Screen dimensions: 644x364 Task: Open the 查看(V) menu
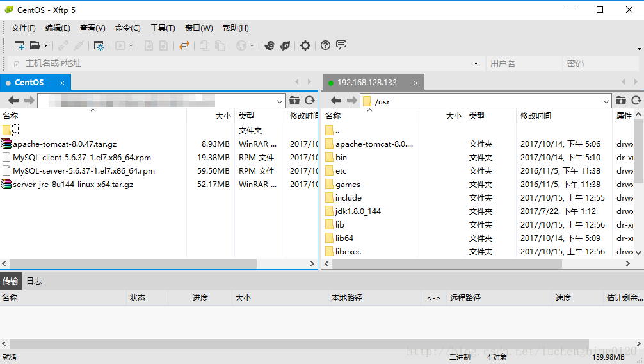pyautogui.click(x=92, y=28)
